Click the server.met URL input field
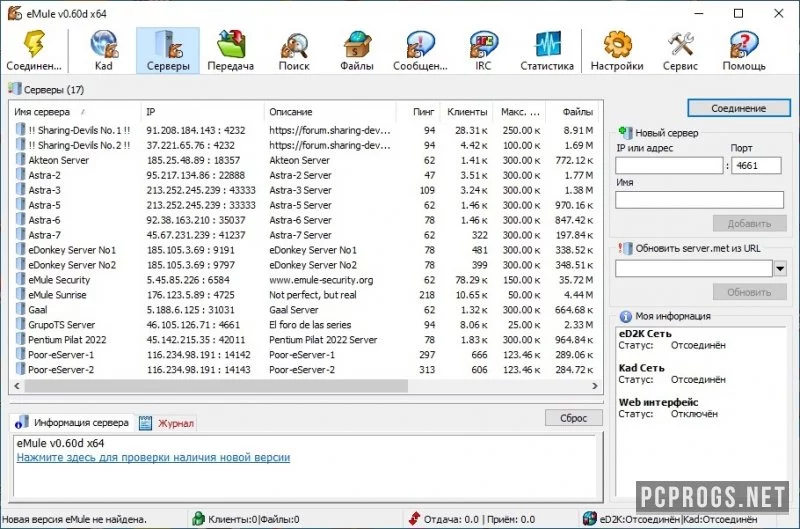The width and height of the screenshot is (800, 529). click(693, 268)
